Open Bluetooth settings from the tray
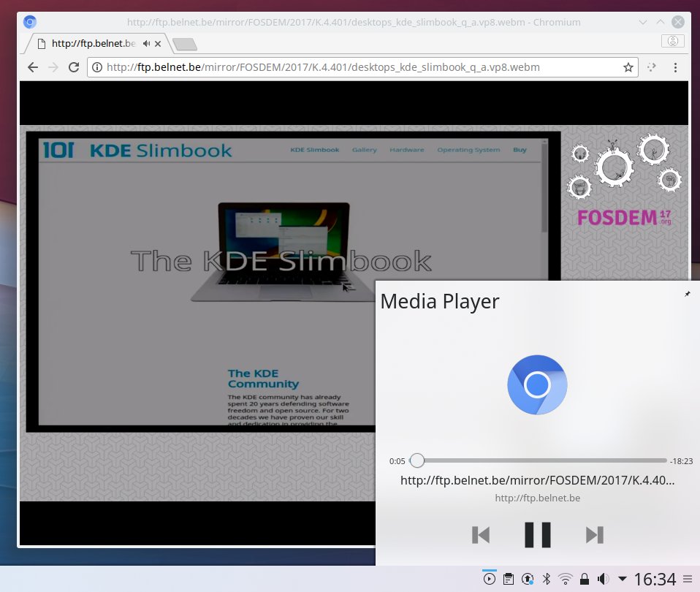 point(546,579)
